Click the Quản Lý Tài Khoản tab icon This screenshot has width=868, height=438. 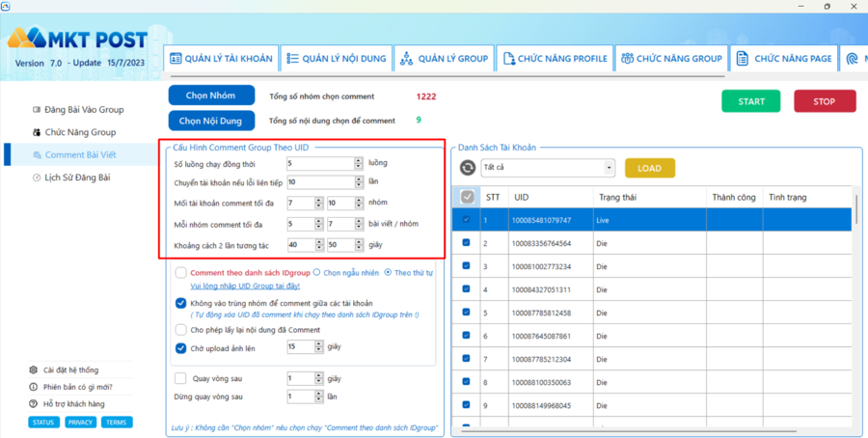pyautogui.click(x=176, y=58)
